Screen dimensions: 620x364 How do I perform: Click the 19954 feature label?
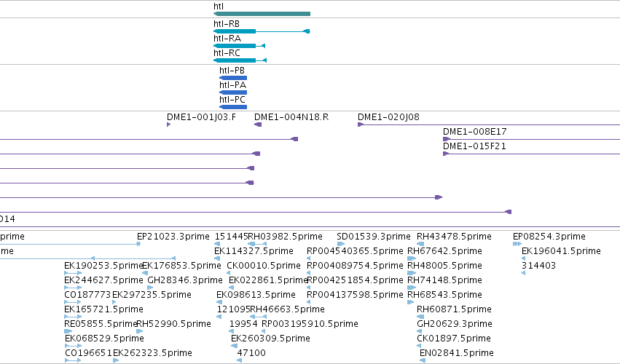[x=243, y=325]
